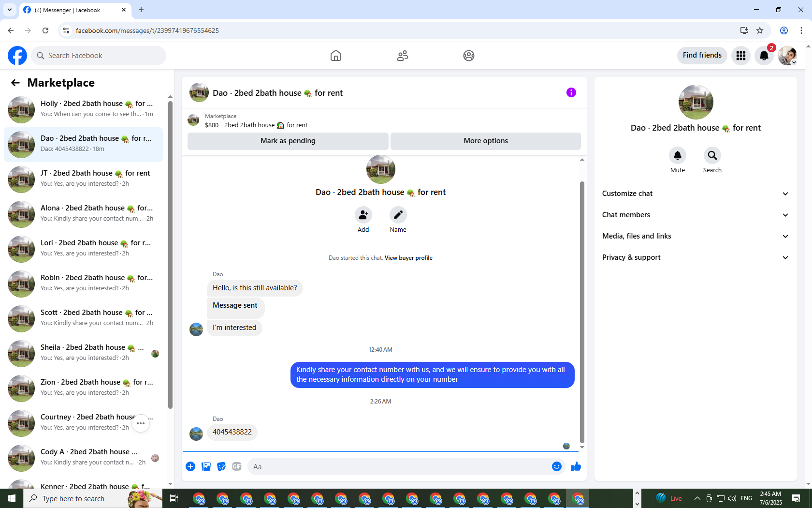Click phone number message 4045438822
The width and height of the screenshot is (812, 508).
tap(232, 432)
